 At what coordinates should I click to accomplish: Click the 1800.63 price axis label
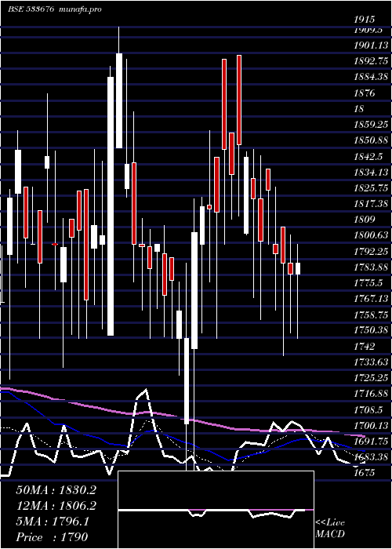coord(371,235)
